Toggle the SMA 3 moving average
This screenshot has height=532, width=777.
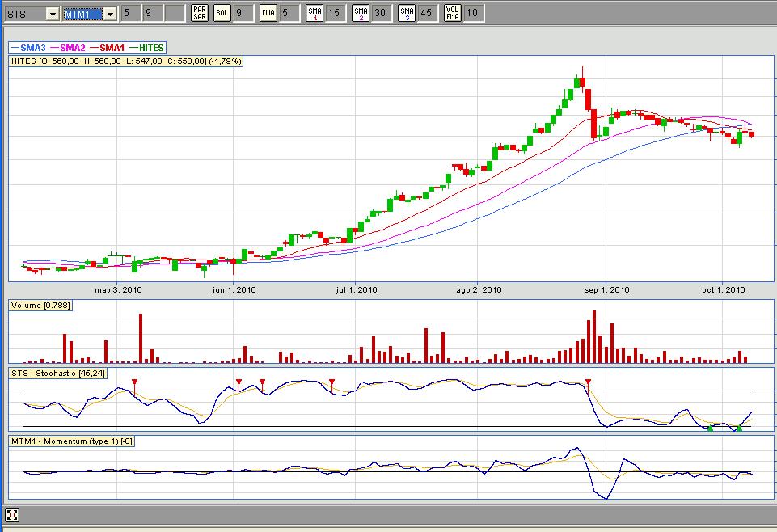pyautogui.click(x=407, y=13)
